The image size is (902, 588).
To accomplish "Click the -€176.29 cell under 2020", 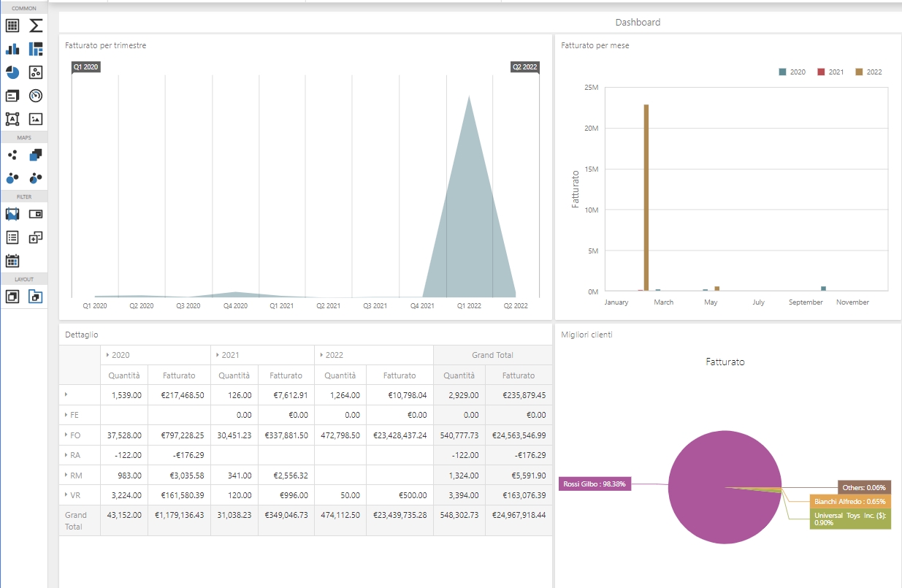I will point(179,455).
